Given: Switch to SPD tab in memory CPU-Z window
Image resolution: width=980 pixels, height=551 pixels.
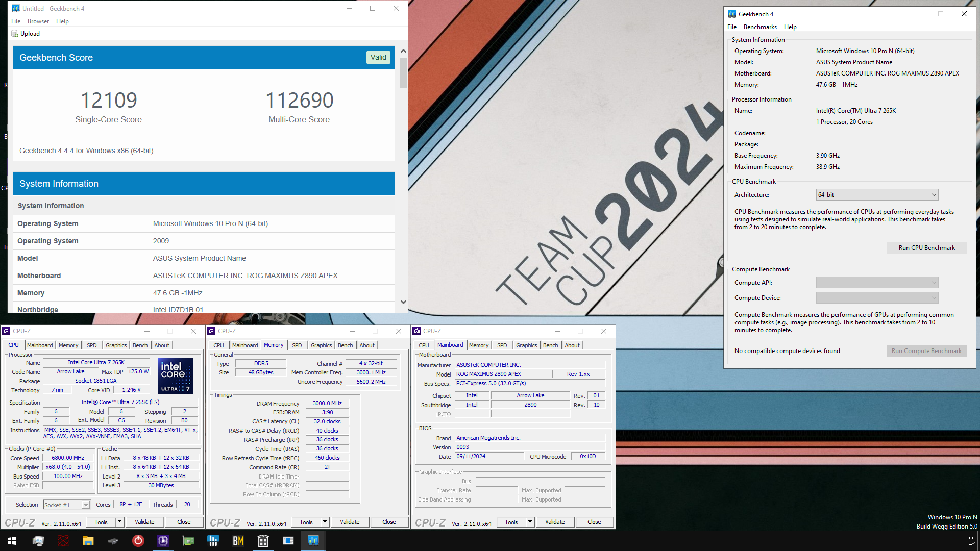Looking at the screenshot, I should pyautogui.click(x=297, y=345).
